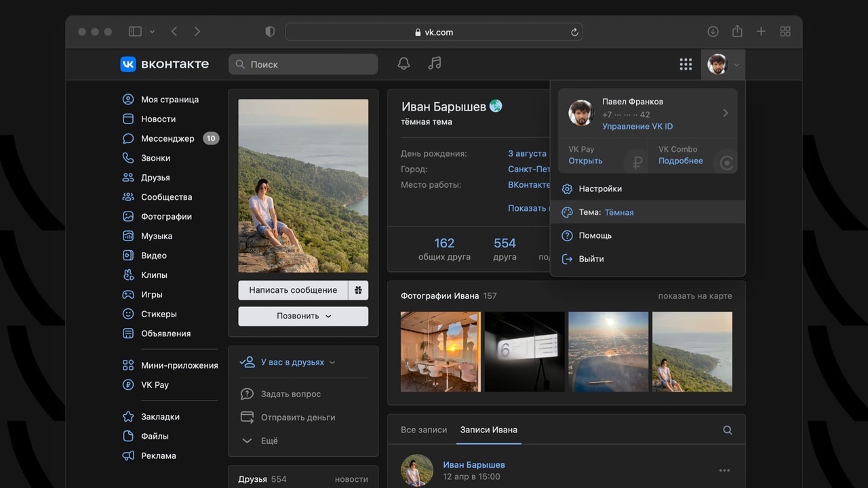Expand the У вас в друзьях dropdown
This screenshot has height=488, width=868.
(x=292, y=363)
